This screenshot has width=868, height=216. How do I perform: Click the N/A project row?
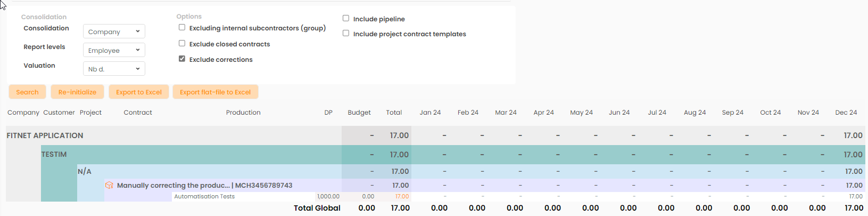tap(85, 171)
